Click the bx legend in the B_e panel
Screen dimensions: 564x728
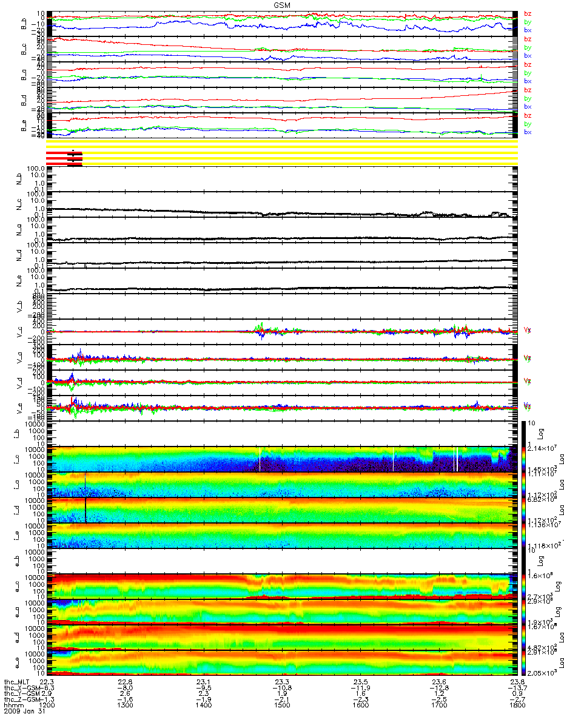528,132
